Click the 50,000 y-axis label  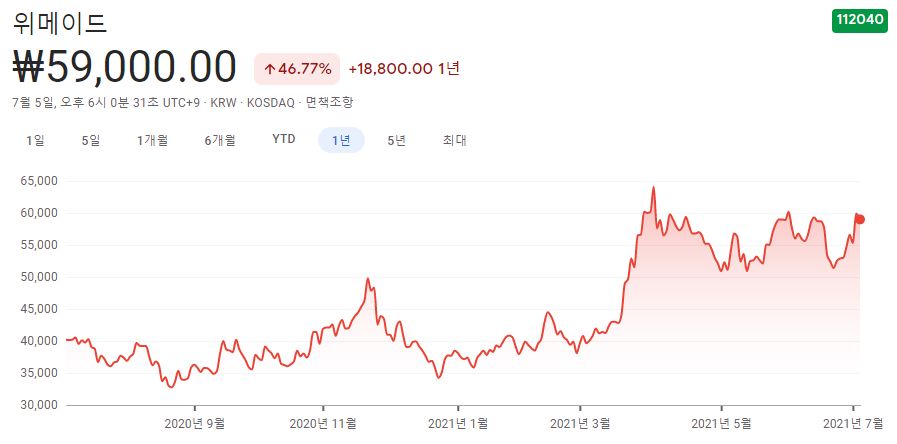39,277
